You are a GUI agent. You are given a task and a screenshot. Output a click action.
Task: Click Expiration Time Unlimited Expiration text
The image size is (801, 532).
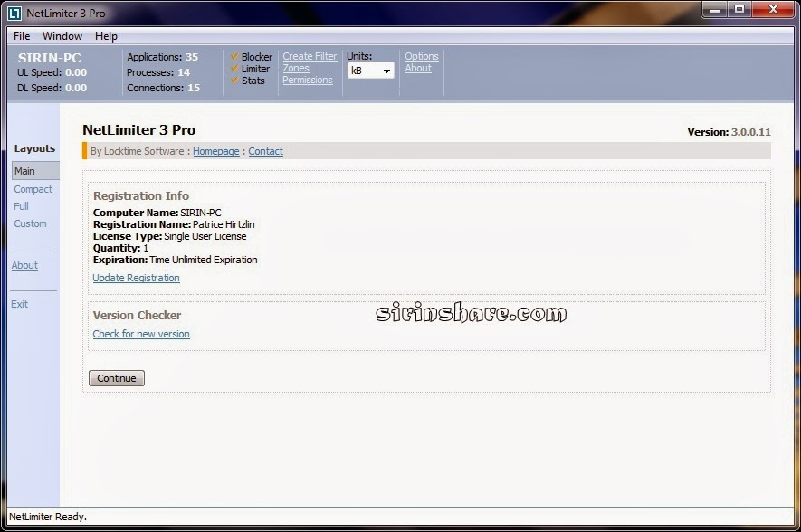point(176,260)
